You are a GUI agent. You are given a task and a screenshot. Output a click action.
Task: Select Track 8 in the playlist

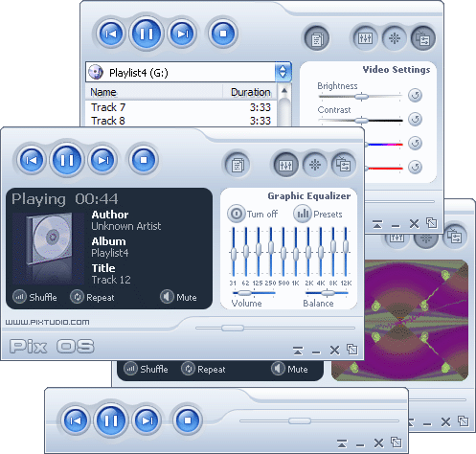181,121
